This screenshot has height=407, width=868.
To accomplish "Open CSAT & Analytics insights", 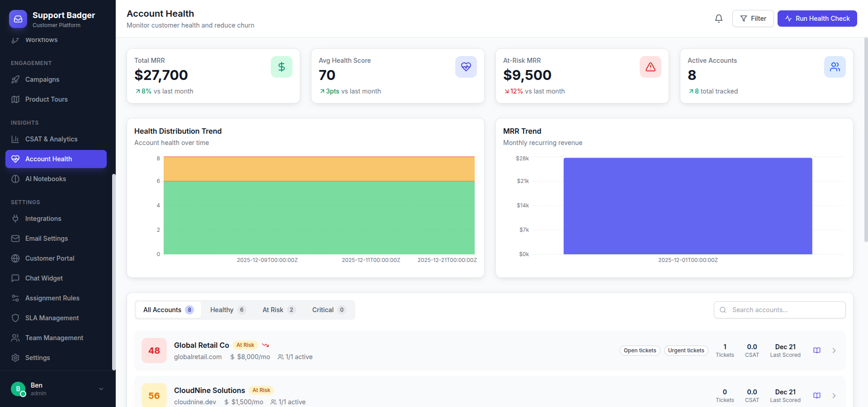I will (51, 139).
